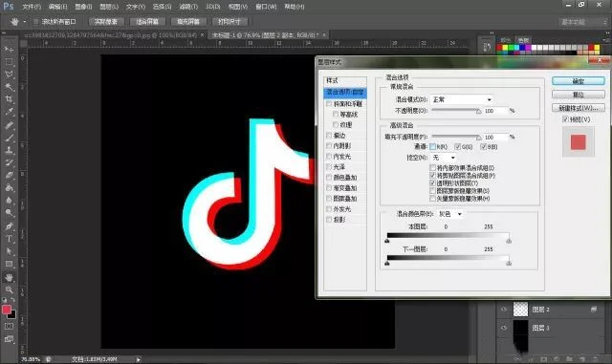Viewport: 612px width, 364px height.
Task: Click the red foreground color swatch
Action: [7, 310]
